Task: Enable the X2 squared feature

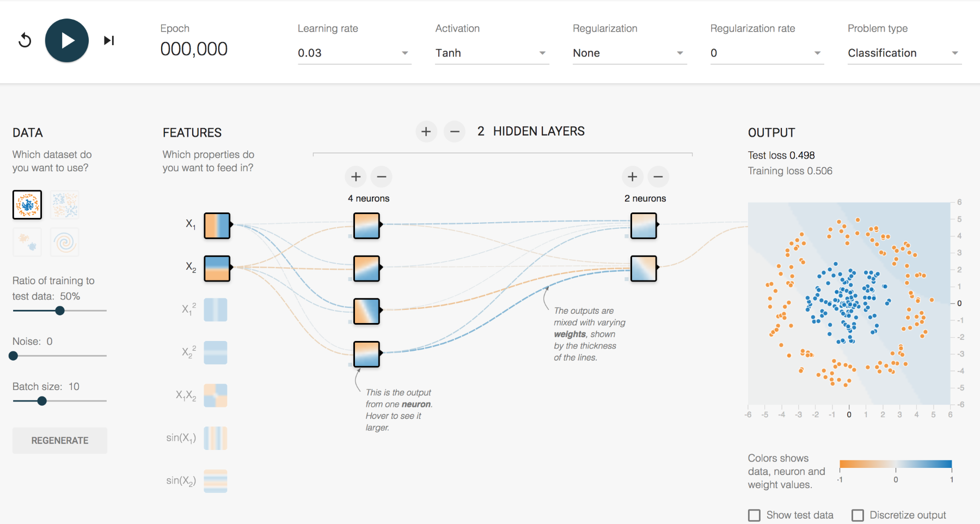Action: [216, 352]
